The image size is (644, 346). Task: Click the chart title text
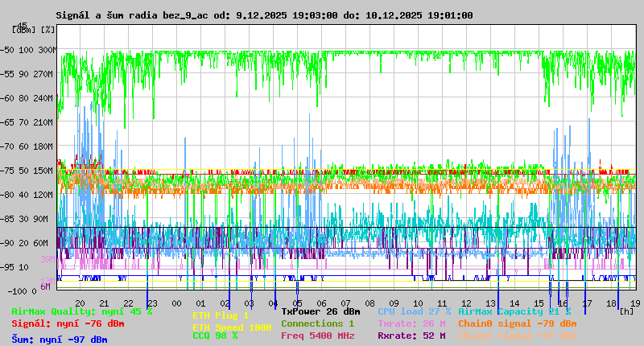click(264, 15)
